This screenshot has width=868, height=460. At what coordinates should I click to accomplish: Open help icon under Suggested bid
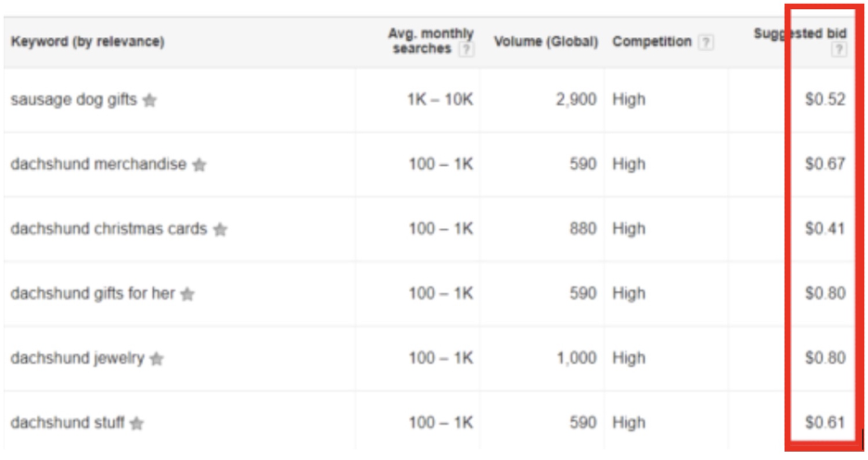coord(838,50)
